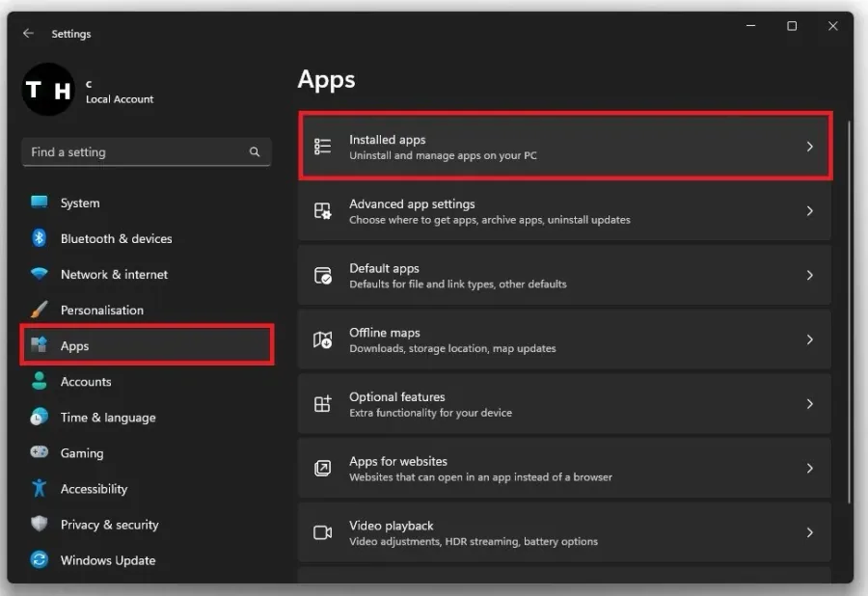Click the Gaming controller icon
This screenshot has height=596, width=868.
40,452
